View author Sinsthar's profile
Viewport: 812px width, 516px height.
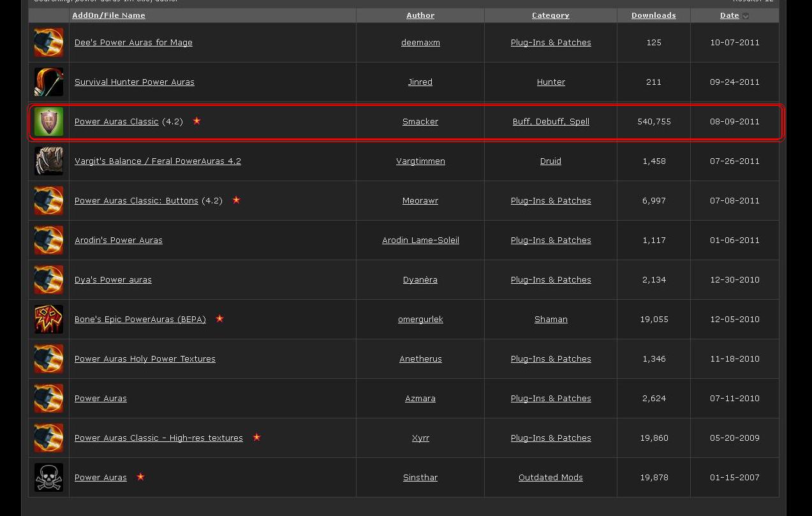tap(420, 478)
